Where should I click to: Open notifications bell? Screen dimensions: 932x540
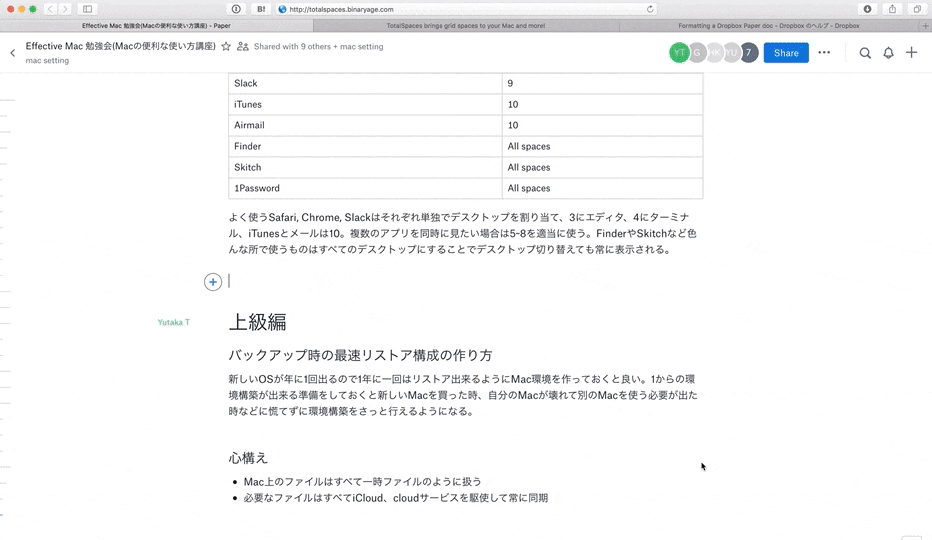[x=888, y=53]
